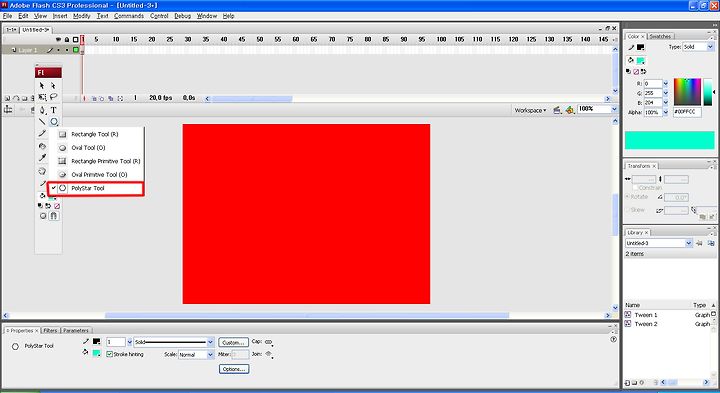Viewport: 720px width, 393px height.
Task: Open the Workspace dropdown
Action: (530, 110)
